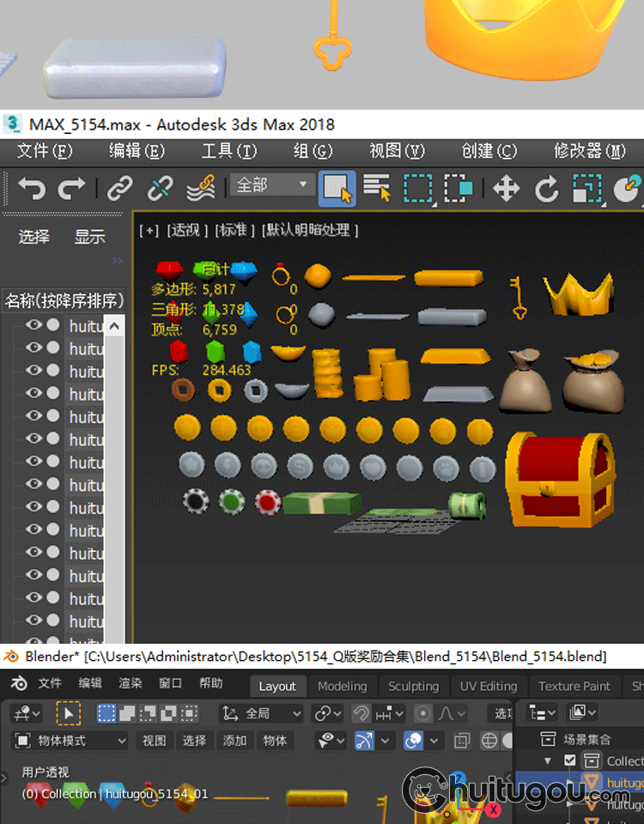The image size is (644, 824).
Task: Toggle visibility eye of first huitu object
Action: [x=33, y=325]
